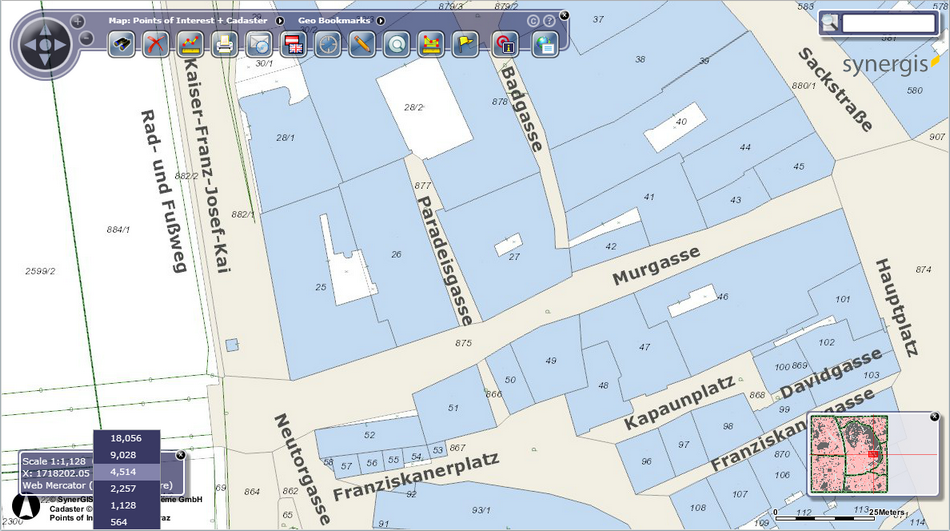
Task: Click the help question mark icon
Action: 549,20
